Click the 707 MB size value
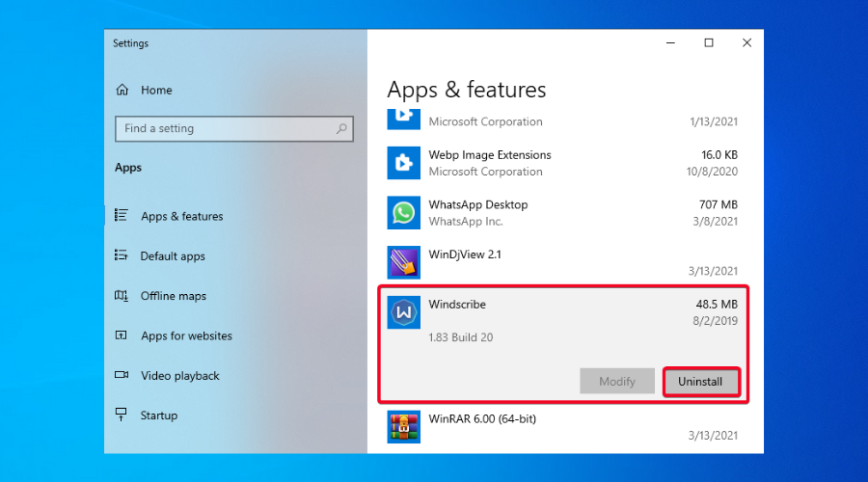The image size is (868, 482). [719, 204]
